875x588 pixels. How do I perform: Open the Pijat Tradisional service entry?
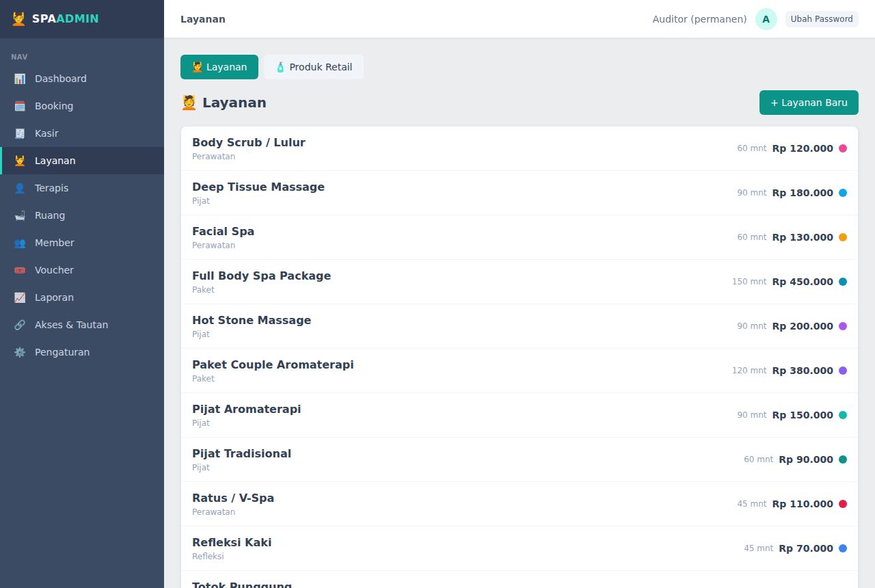point(520,459)
